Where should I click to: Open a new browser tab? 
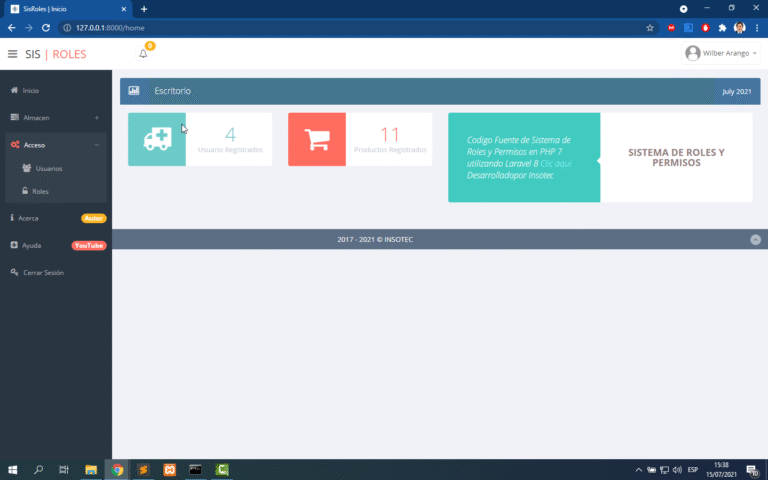[x=144, y=9]
